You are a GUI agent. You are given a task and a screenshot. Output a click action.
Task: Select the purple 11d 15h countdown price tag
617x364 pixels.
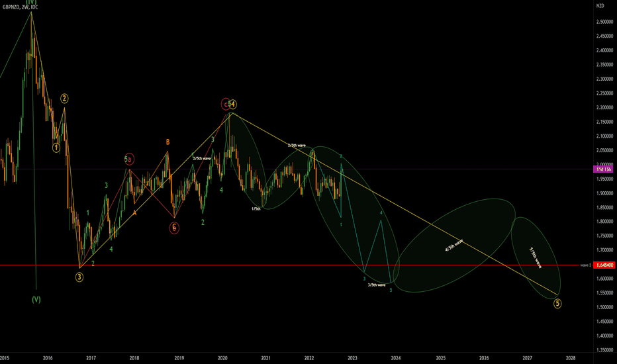tap(603, 169)
